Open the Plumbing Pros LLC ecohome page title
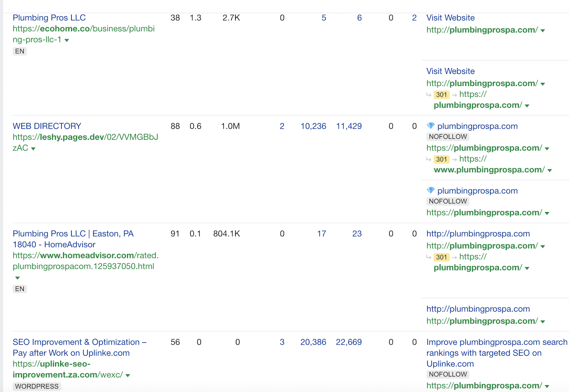Viewport: 569px width, 392px height. 49,18
